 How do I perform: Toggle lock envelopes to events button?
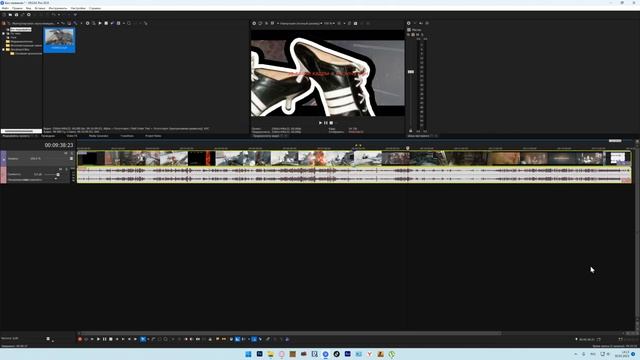tap(254, 339)
